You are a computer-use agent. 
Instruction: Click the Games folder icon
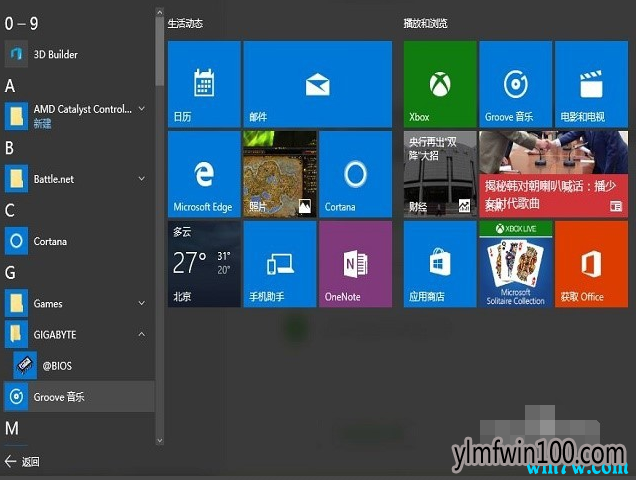pos(16,303)
